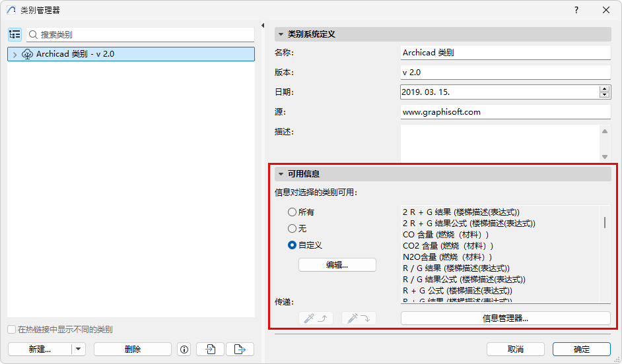Click the Archicad classification tree icon
Screen dimensions: 622x364
(x=27, y=54)
